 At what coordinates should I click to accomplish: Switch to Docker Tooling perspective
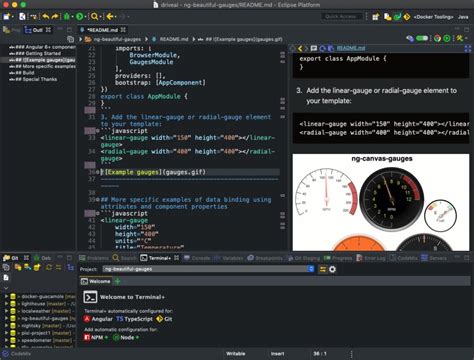pos(434,17)
